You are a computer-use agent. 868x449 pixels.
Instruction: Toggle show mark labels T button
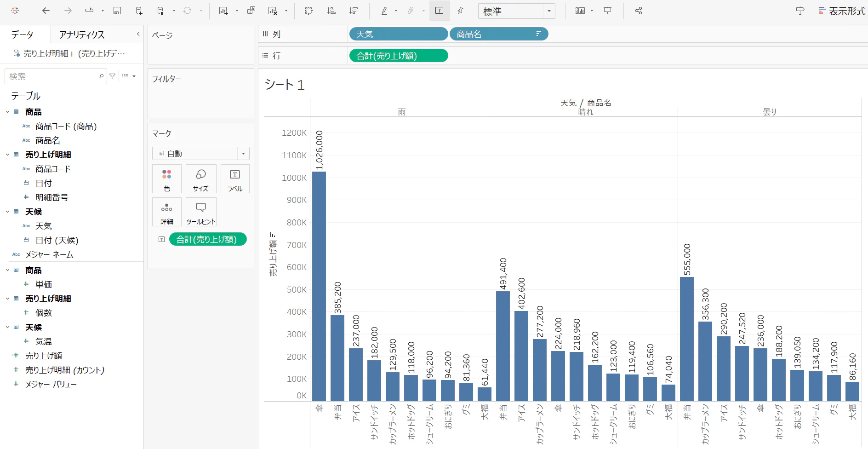[x=440, y=11]
